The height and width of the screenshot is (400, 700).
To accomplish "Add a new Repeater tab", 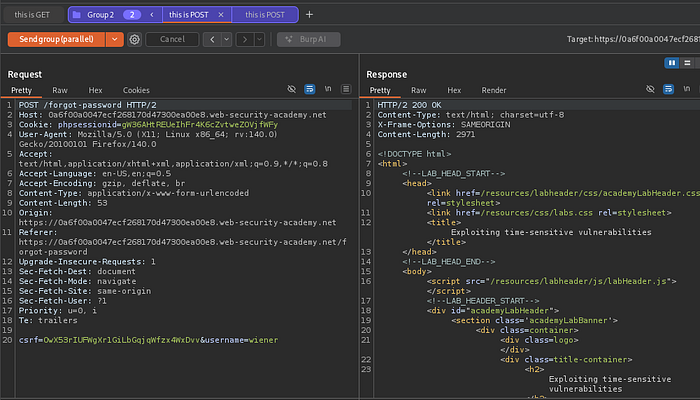I will [309, 15].
